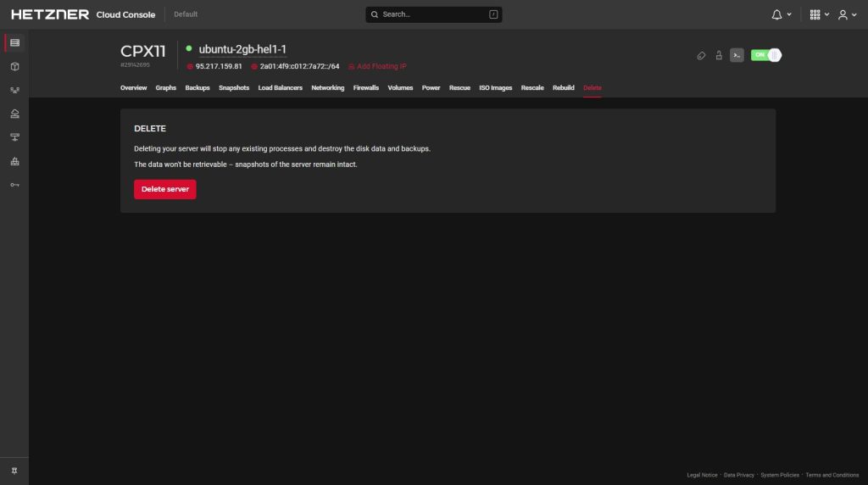Screen dimensions: 868x485
Task: Focus the Search input field
Action: click(433, 14)
